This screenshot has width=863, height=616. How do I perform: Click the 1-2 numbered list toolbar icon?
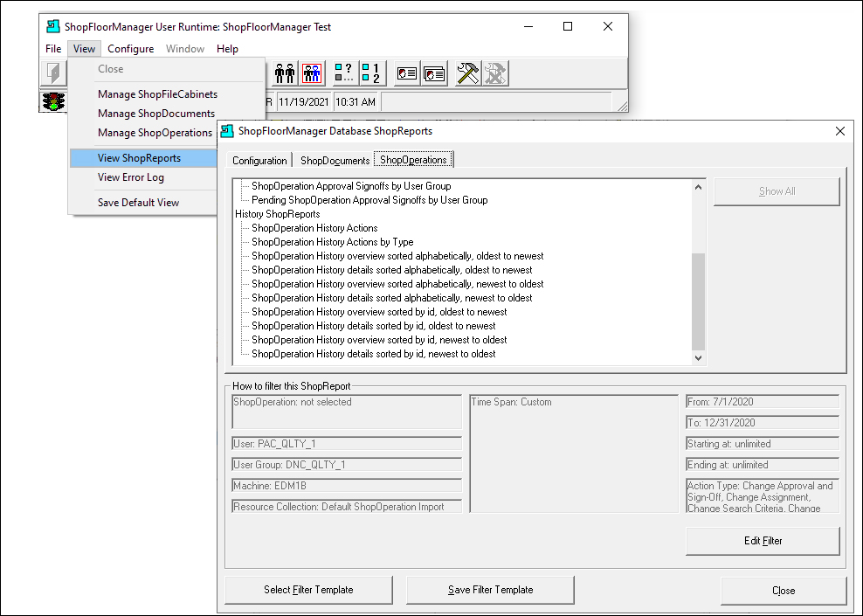click(x=372, y=73)
